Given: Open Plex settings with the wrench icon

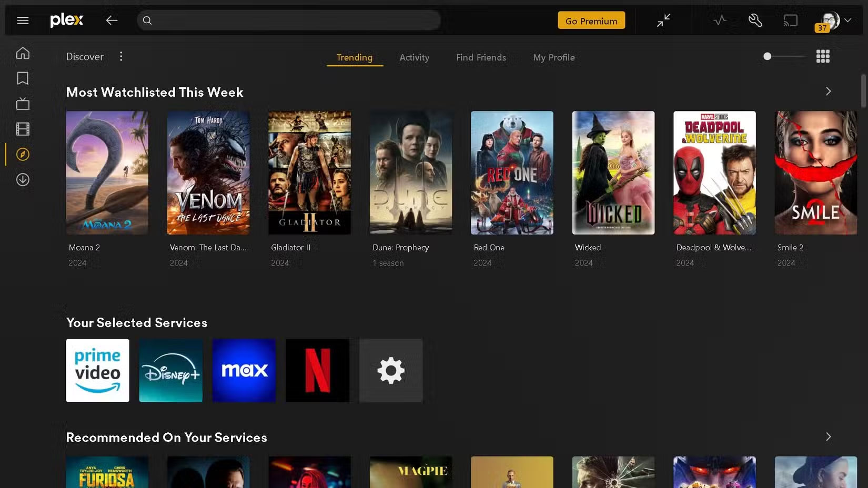Looking at the screenshot, I should pyautogui.click(x=755, y=21).
